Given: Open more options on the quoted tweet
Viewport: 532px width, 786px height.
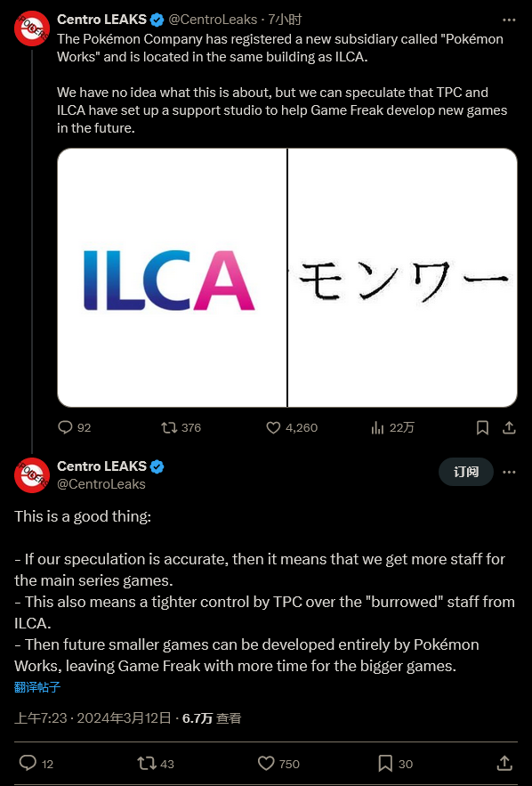Looking at the screenshot, I should tap(509, 20).
